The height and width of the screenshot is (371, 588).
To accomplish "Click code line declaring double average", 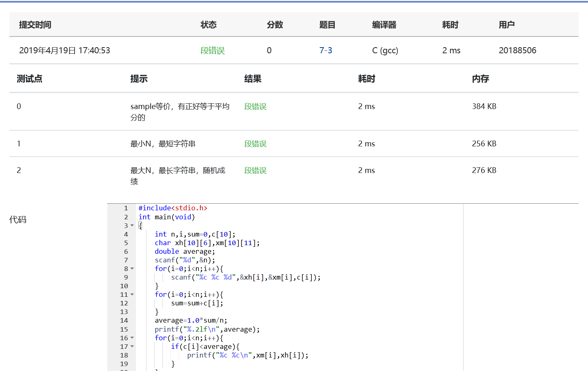I will pyautogui.click(x=185, y=251).
